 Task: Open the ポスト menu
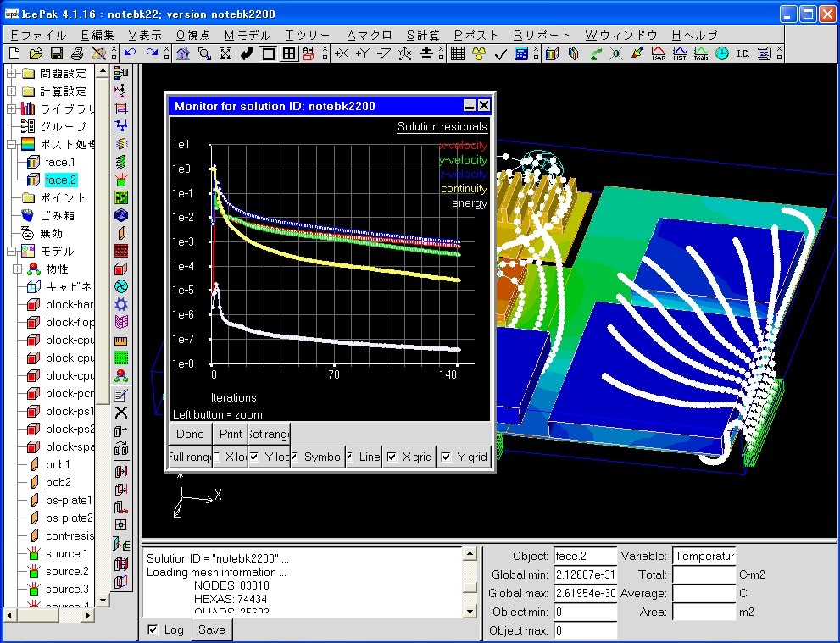pyautogui.click(x=476, y=36)
